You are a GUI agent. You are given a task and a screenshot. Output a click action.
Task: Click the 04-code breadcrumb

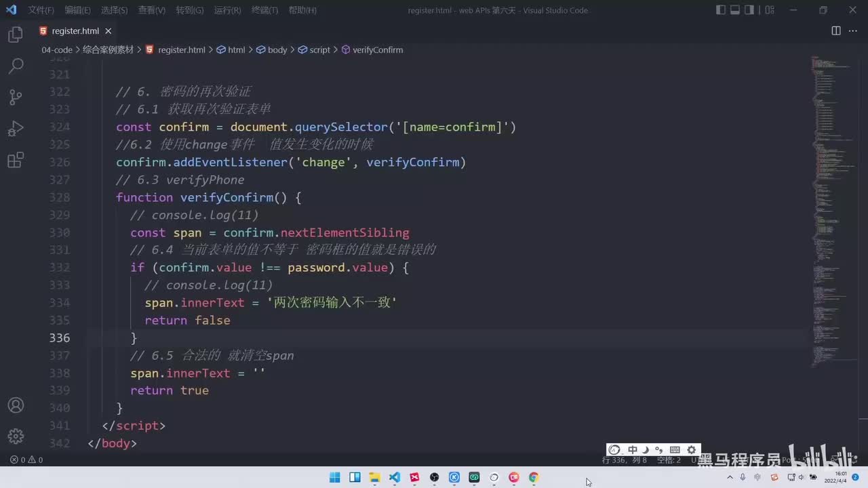tap(57, 50)
